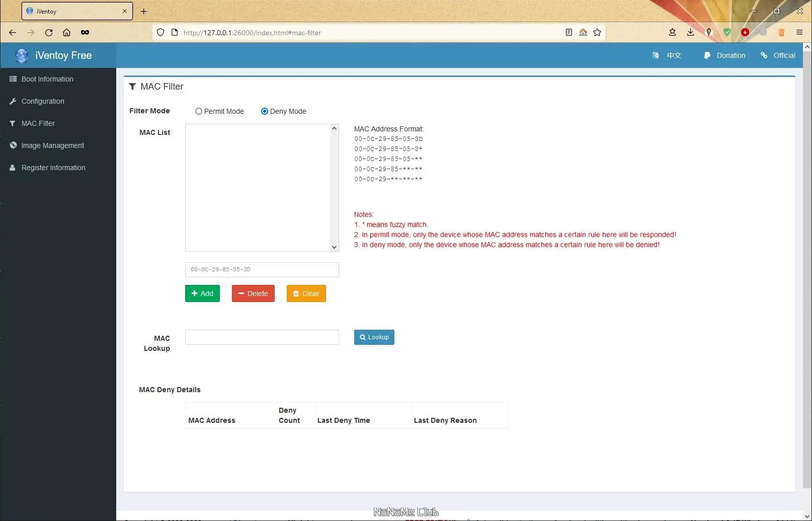Screen dimensions: 812x521
Task: Click the shield tracking protection icon
Action: click(160, 33)
